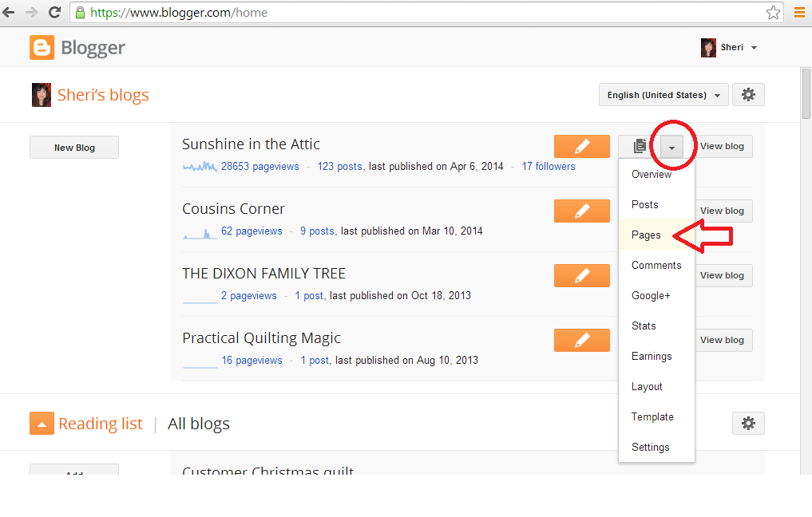Screen dimensions: 812x517
Task: Click the browser reload button
Action: pos(55,13)
